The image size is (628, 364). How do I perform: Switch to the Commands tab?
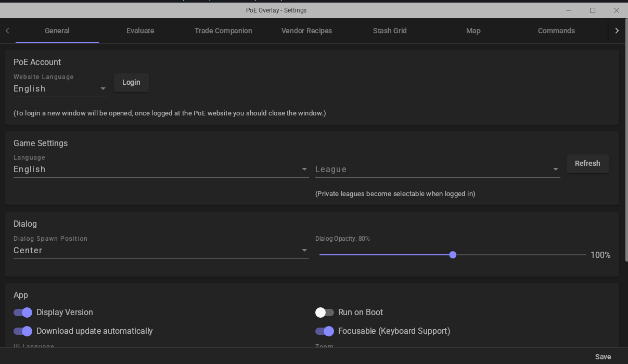pos(556,31)
